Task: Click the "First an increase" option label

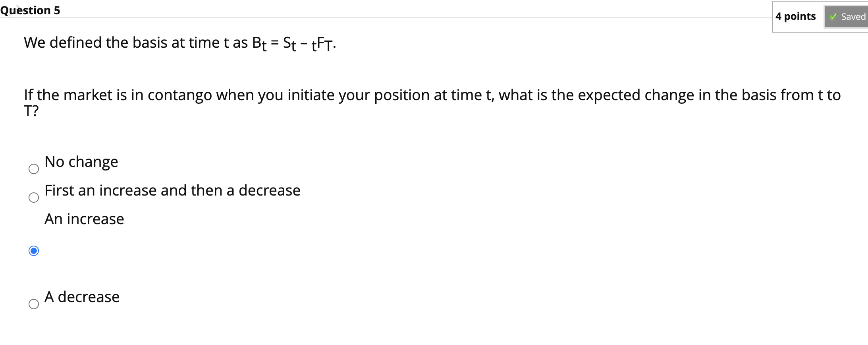Action: tap(172, 190)
